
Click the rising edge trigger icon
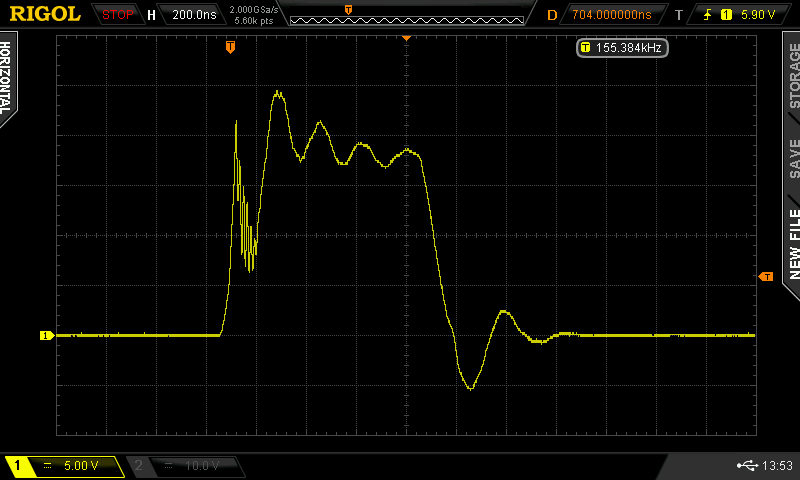tap(707, 15)
